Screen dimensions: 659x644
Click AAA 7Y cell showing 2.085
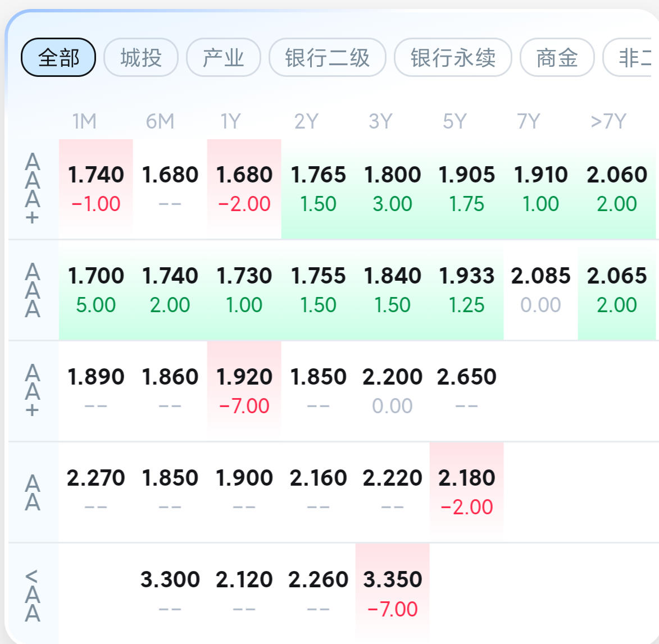[540, 290]
